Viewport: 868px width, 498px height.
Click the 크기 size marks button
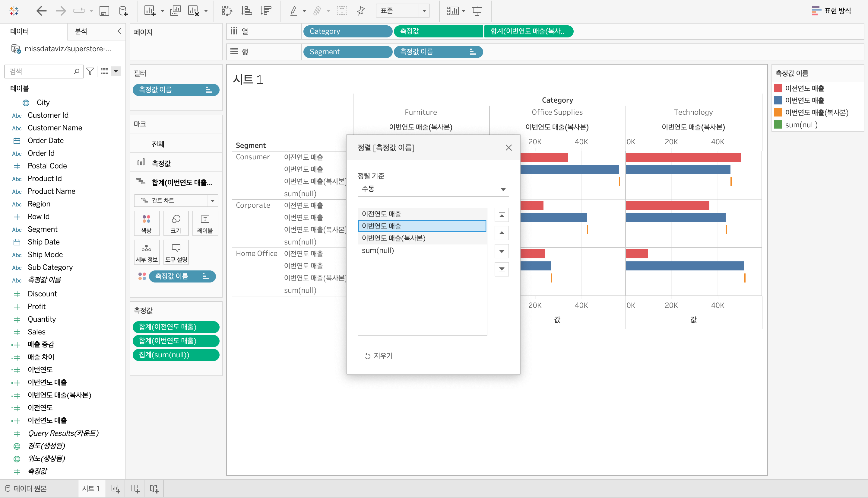point(176,223)
